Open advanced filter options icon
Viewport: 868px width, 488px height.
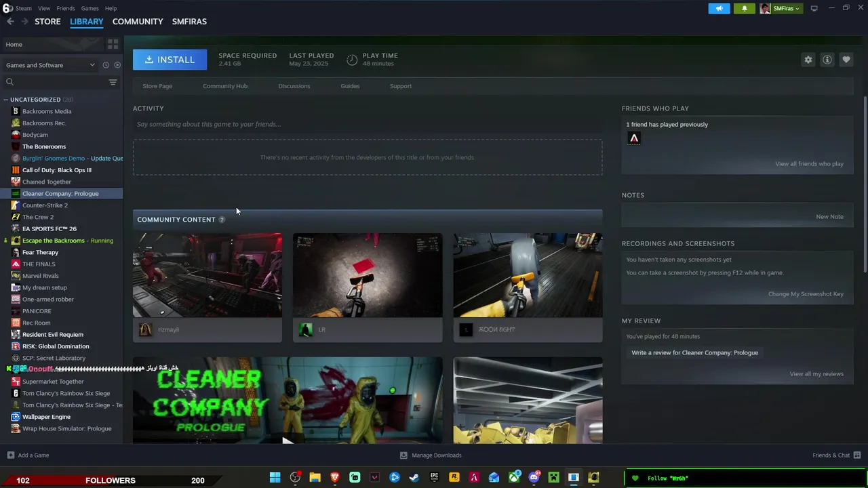coord(113,82)
